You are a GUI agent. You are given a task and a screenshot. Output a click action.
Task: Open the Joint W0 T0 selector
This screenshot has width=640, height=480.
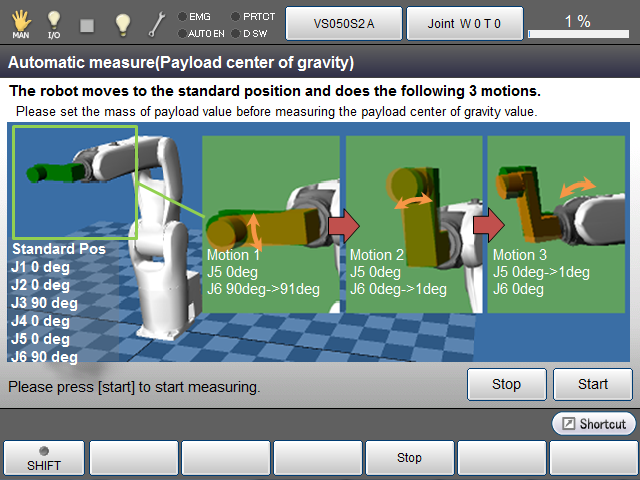tap(464, 22)
